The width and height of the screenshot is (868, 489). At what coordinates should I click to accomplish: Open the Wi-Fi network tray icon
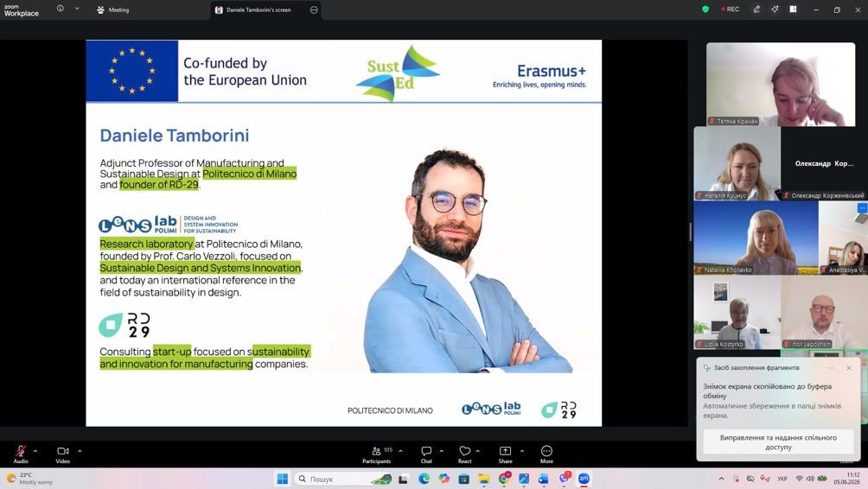tap(799, 479)
